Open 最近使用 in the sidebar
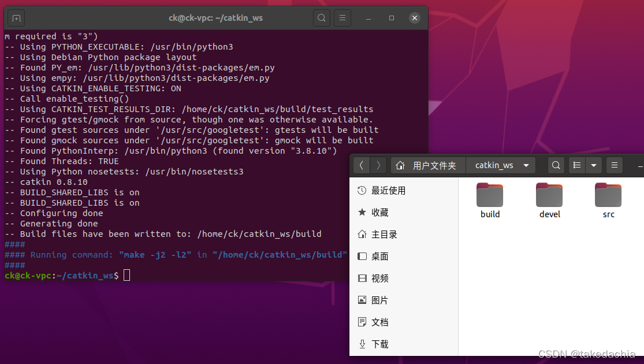644x364 pixels. tap(388, 191)
